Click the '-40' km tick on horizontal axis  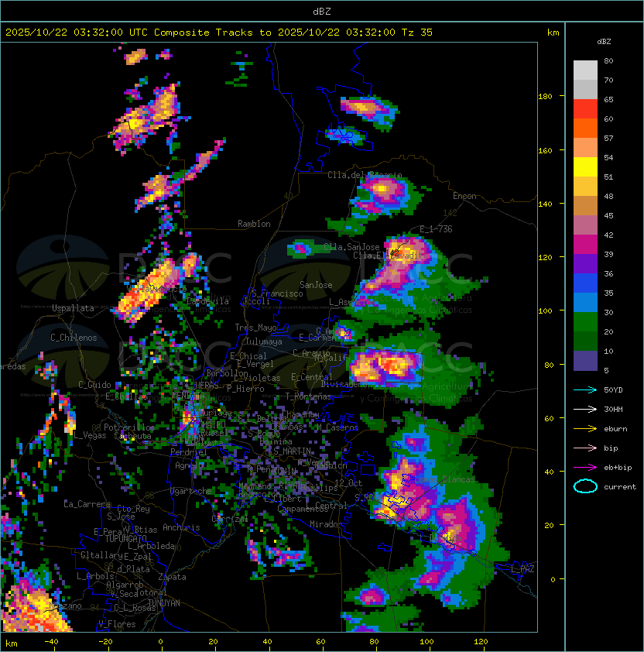pyautogui.click(x=52, y=642)
